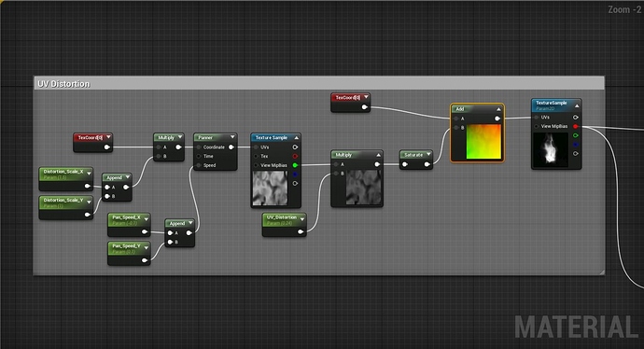644x349 pixels.
Task: Select the gradient color preview on Add node
Action: pyautogui.click(x=483, y=141)
